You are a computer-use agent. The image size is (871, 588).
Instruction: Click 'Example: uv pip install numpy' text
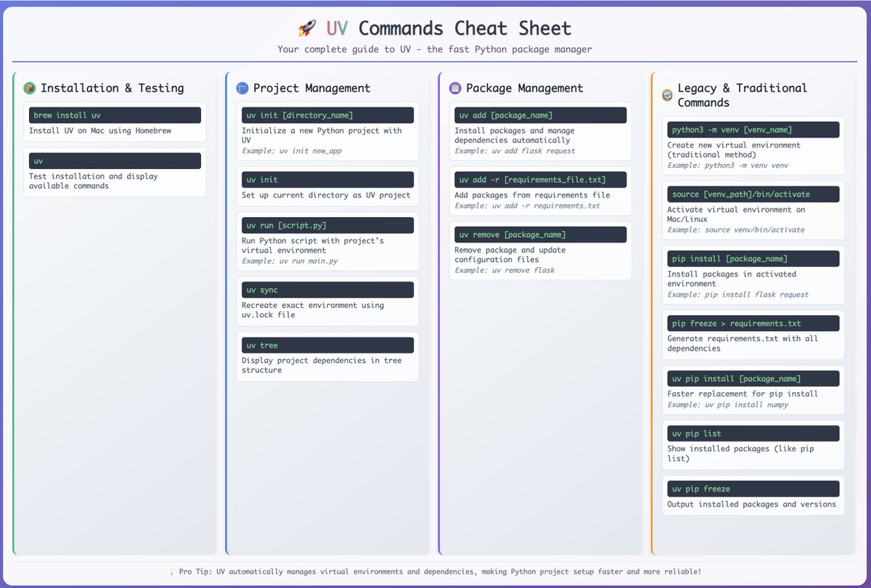727,404
